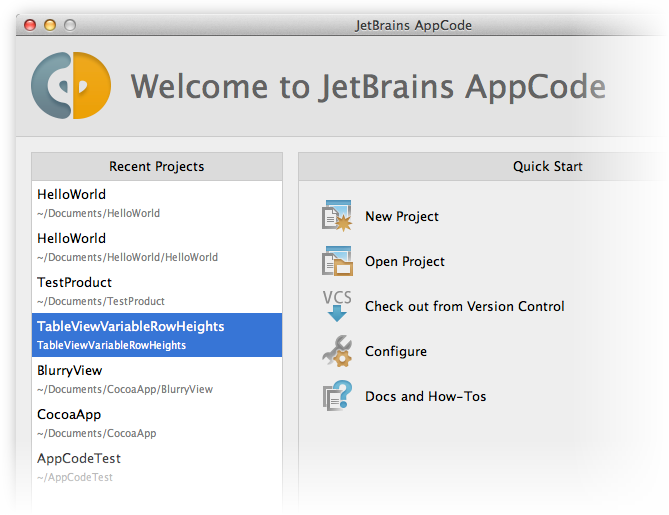Start a New Project
669x515 pixels.
pos(401,216)
